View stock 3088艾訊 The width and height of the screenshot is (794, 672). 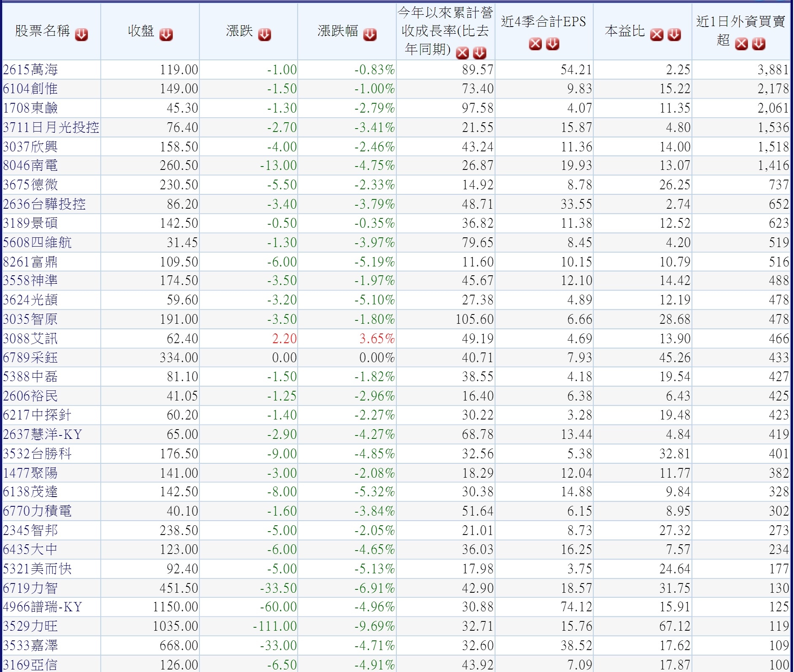pos(30,339)
